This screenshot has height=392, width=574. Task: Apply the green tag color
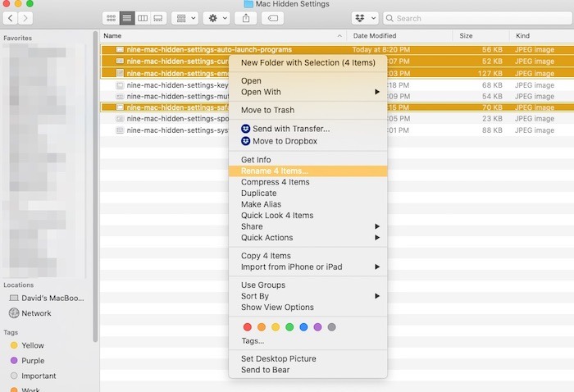pos(289,327)
